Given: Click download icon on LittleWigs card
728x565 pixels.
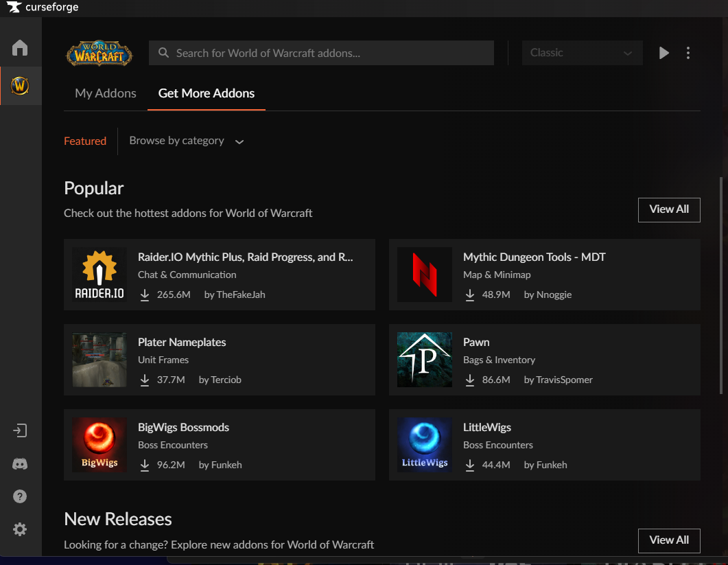Looking at the screenshot, I should [470, 465].
